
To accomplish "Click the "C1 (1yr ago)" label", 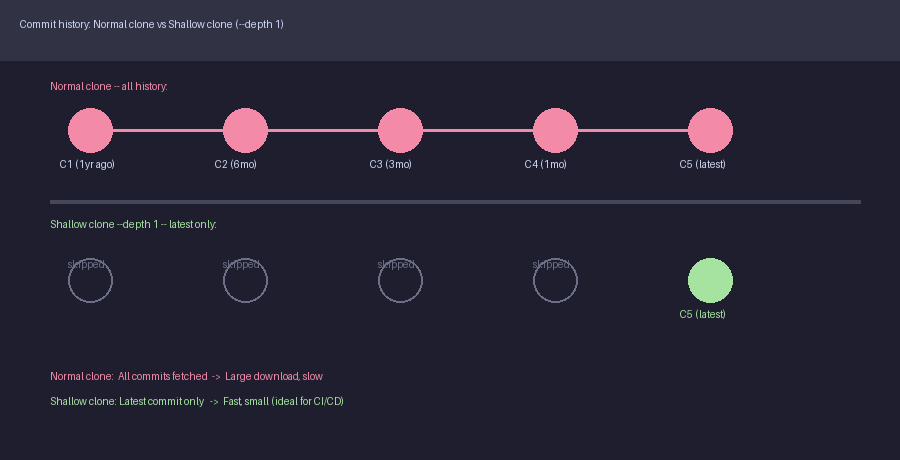I will point(87,164).
